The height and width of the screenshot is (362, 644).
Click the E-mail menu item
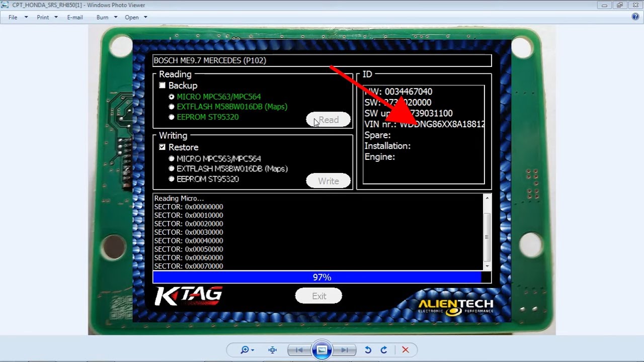click(74, 17)
